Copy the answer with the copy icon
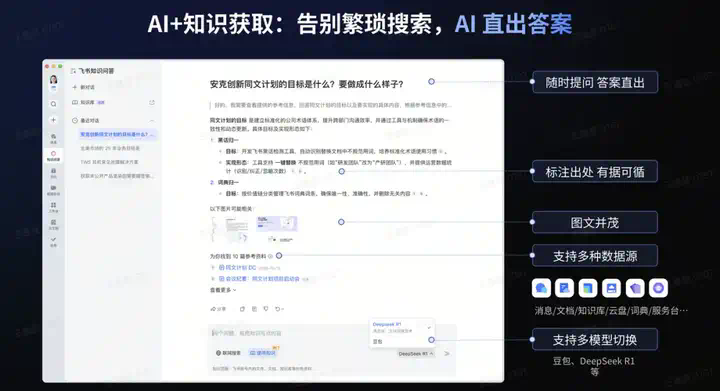This screenshot has height=391, width=720. [x=242, y=309]
